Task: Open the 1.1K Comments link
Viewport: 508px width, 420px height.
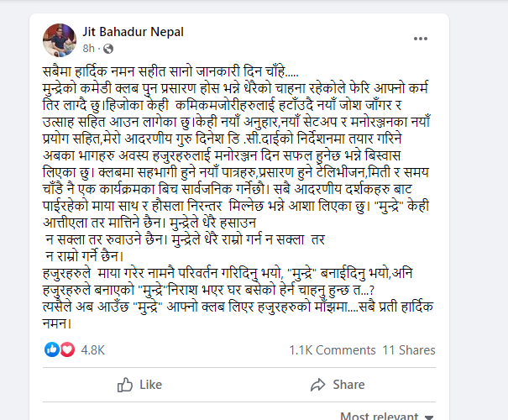Action: point(332,350)
